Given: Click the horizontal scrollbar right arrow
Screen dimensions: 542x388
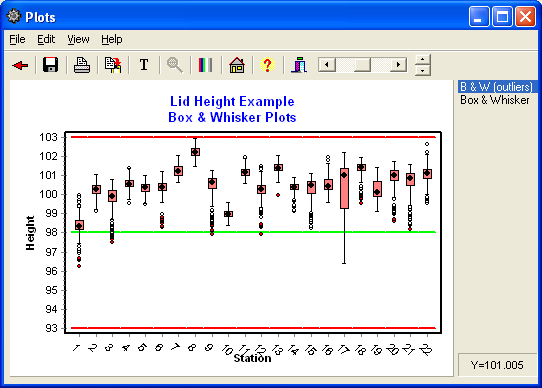Looking at the screenshot, I should (x=398, y=65).
